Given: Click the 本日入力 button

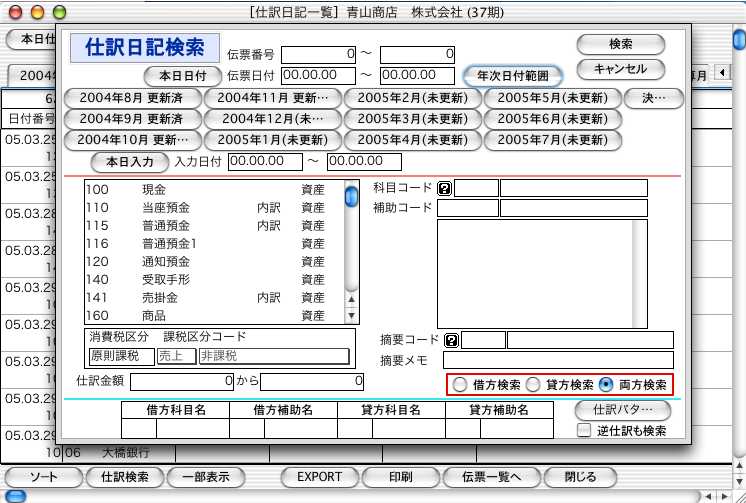Looking at the screenshot, I should (x=129, y=161).
